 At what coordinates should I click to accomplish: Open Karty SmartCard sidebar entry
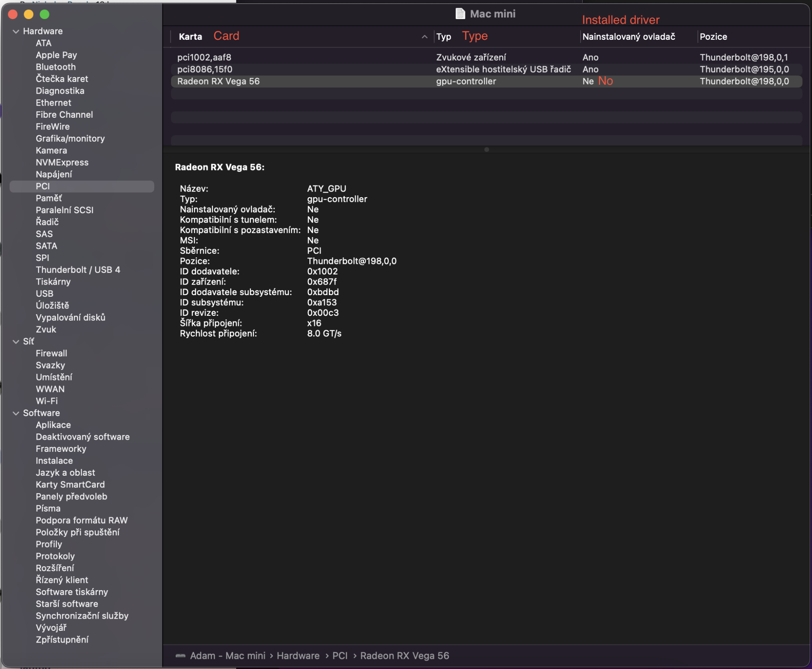click(x=70, y=485)
